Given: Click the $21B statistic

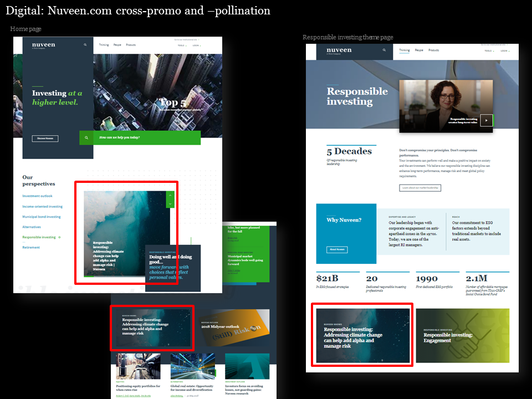Looking at the screenshot, I should pyautogui.click(x=327, y=279).
